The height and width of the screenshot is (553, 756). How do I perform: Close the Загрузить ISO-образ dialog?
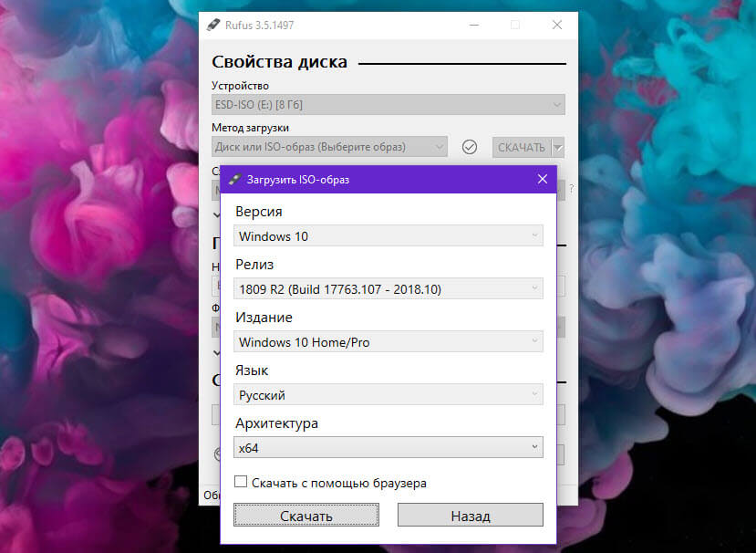coord(543,179)
